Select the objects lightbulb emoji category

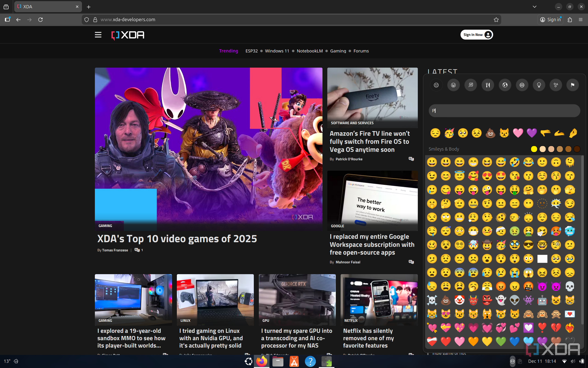tap(539, 85)
